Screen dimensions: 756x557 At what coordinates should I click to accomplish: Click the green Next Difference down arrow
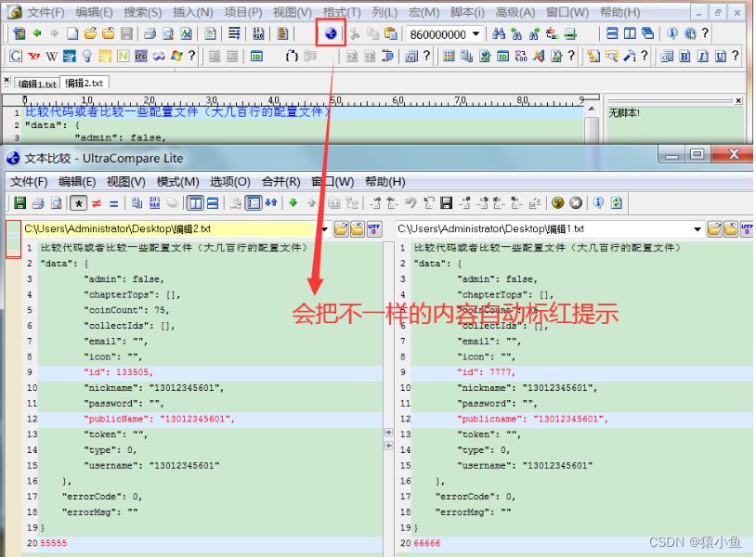(293, 203)
